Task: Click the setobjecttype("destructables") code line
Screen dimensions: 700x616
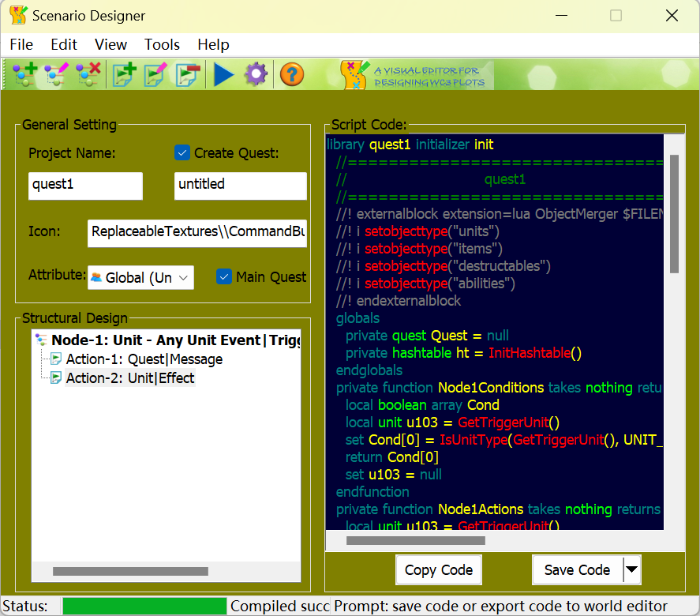Action: 444,266
